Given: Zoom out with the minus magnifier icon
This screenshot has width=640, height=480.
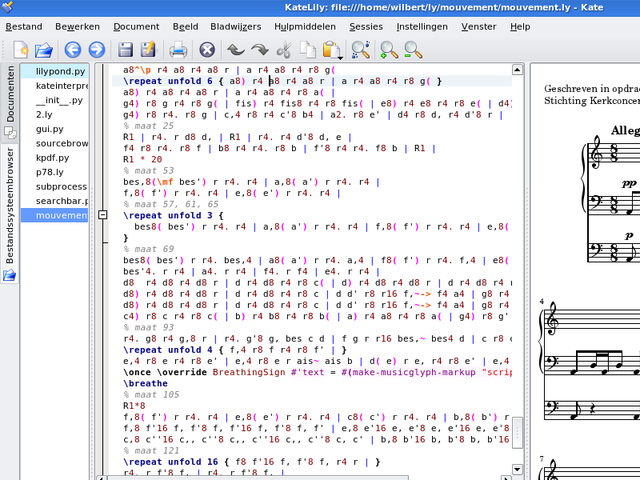Looking at the screenshot, I should pyautogui.click(x=413, y=50).
